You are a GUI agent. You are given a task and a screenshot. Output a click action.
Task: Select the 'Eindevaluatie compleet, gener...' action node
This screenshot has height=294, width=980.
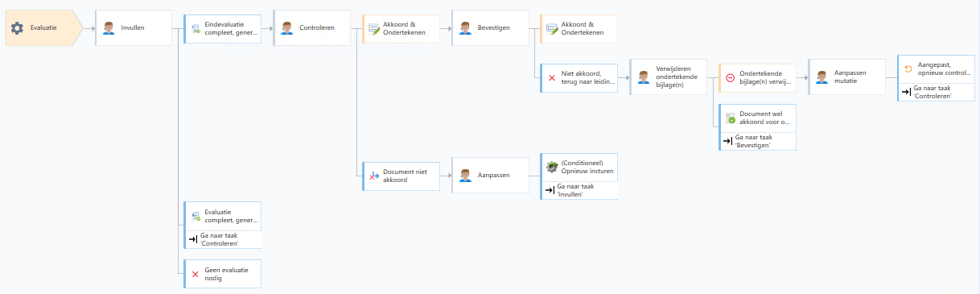pos(223,29)
